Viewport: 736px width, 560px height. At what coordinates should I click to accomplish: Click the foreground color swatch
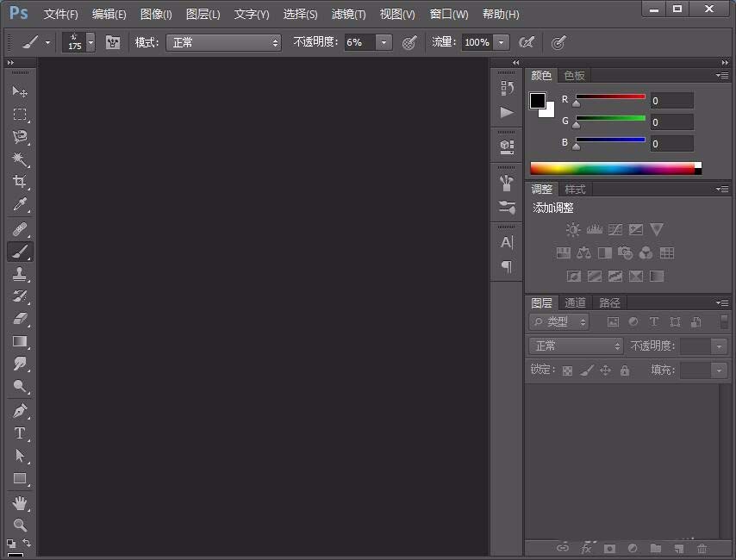pyautogui.click(x=536, y=100)
